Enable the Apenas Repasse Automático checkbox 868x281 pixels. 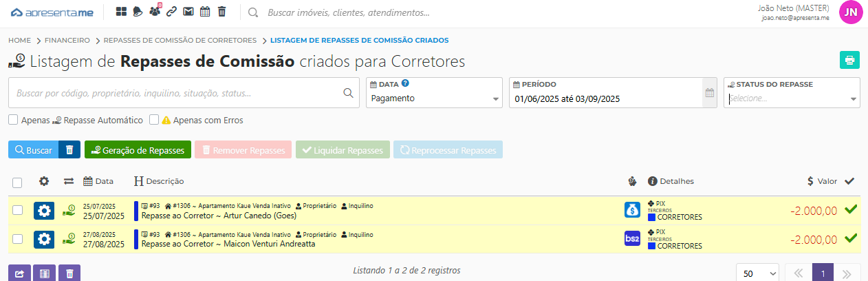point(13,120)
